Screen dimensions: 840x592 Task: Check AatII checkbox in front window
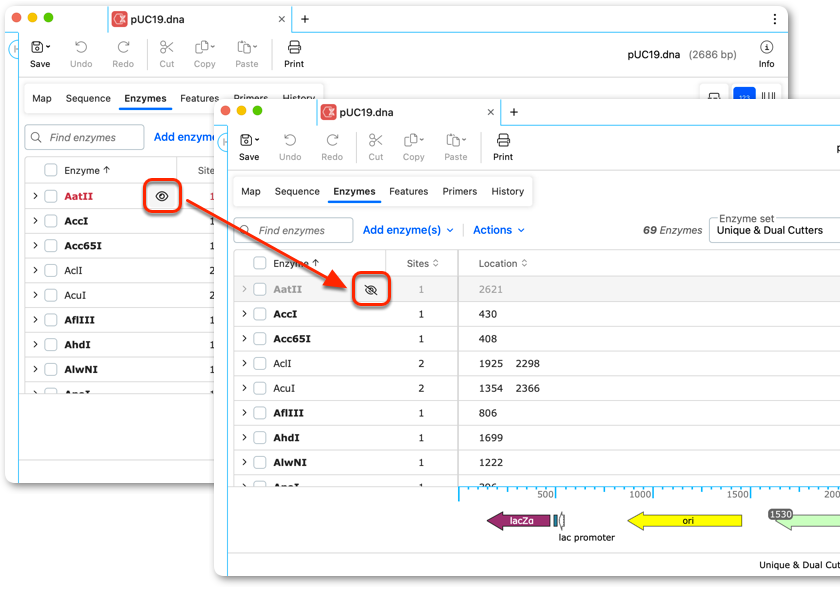260,289
